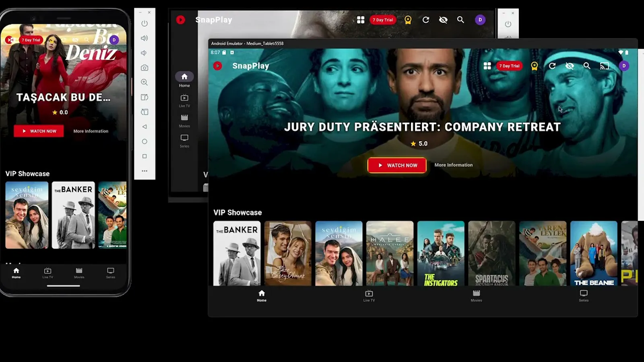The height and width of the screenshot is (362, 644).
Task: Click the power icon in the right emulator toolbar
Action: coord(508,24)
